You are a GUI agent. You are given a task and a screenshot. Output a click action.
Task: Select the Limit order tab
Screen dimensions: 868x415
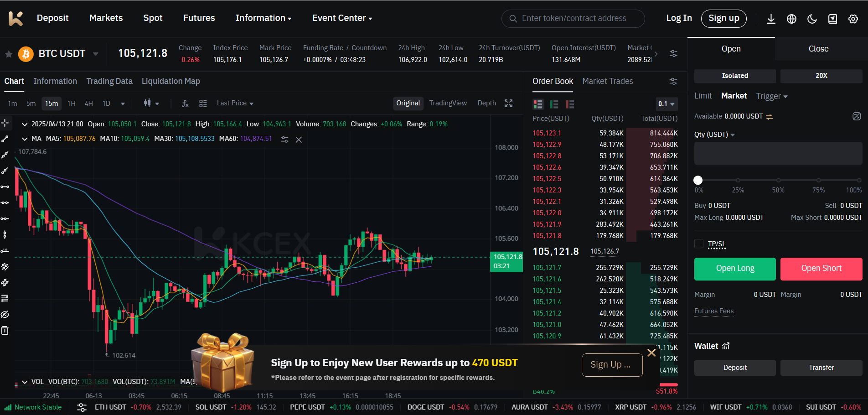(x=703, y=96)
